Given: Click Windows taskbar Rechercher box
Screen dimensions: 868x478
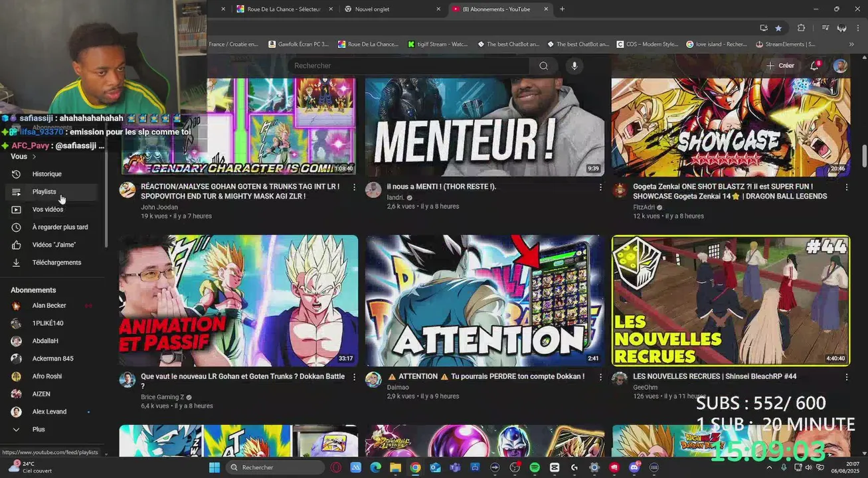Looking at the screenshot, I should (276, 467).
